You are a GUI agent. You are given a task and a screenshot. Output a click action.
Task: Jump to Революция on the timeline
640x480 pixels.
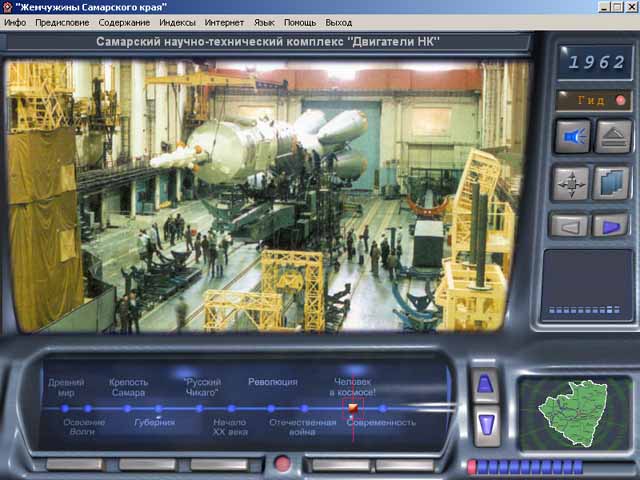(x=272, y=382)
